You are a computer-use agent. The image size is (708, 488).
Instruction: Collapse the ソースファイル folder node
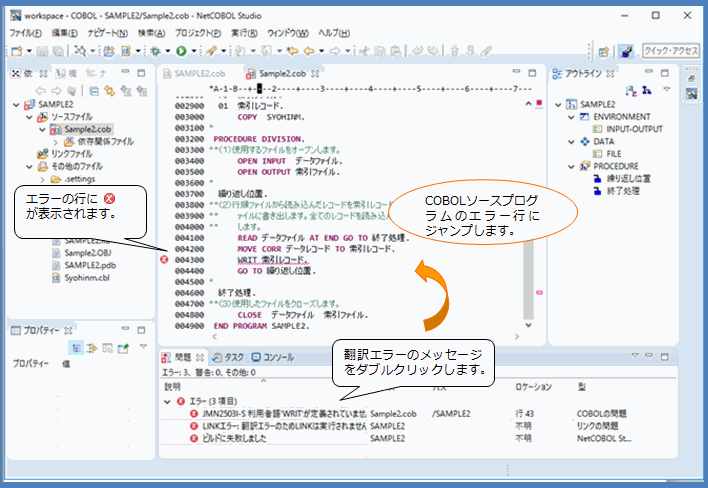[29, 117]
